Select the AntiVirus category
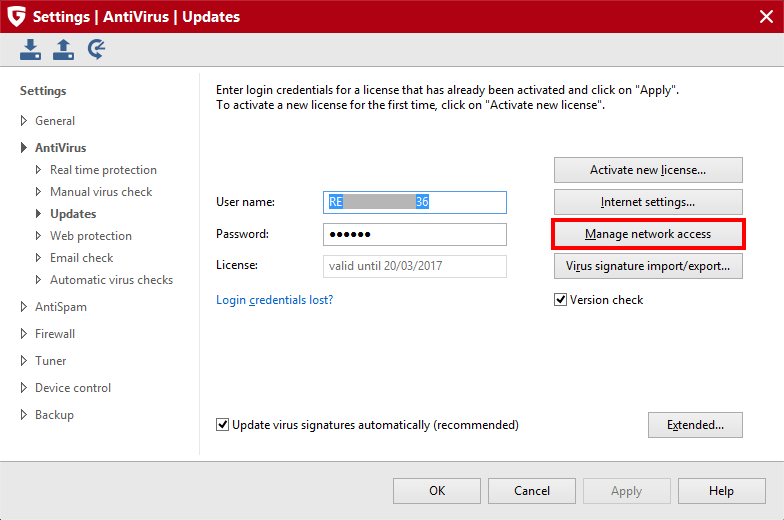 (x=60, y=148)
